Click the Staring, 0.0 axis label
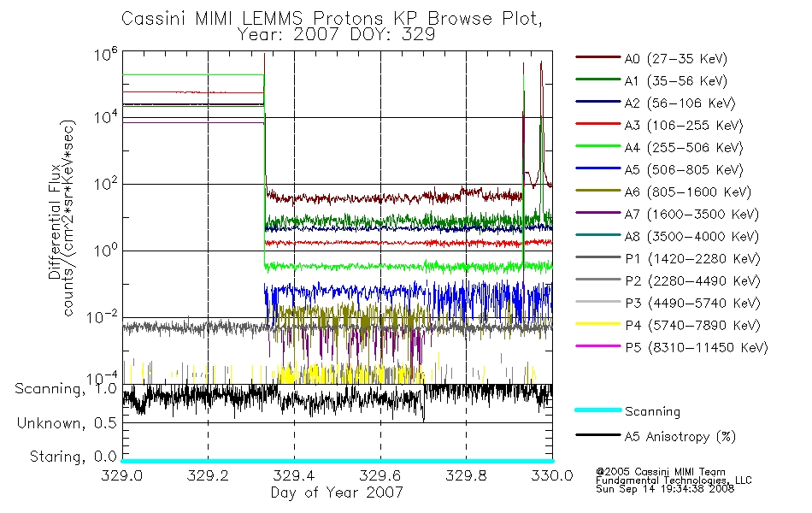812x513 pixels. (73, 457)
